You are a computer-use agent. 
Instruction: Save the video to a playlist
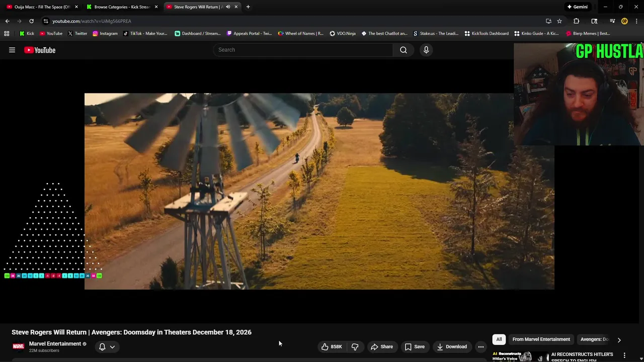pyautogui.click(x=415, y=346)
